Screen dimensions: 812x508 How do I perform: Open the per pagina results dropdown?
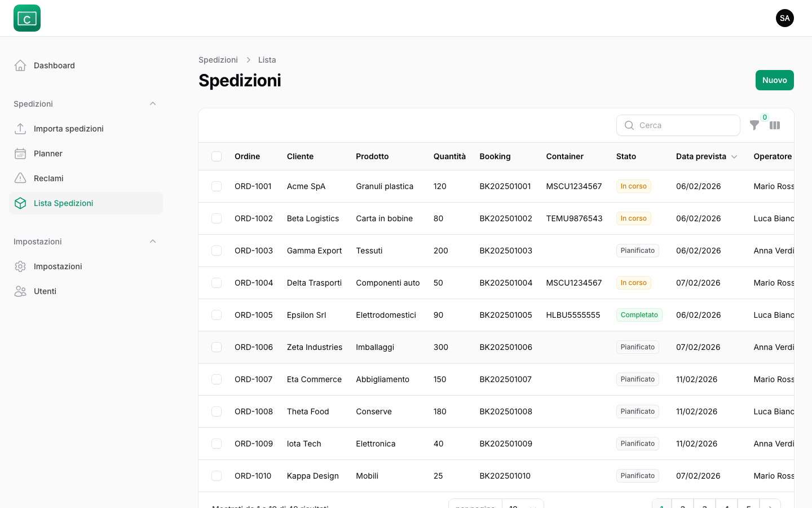coord(523,507)
